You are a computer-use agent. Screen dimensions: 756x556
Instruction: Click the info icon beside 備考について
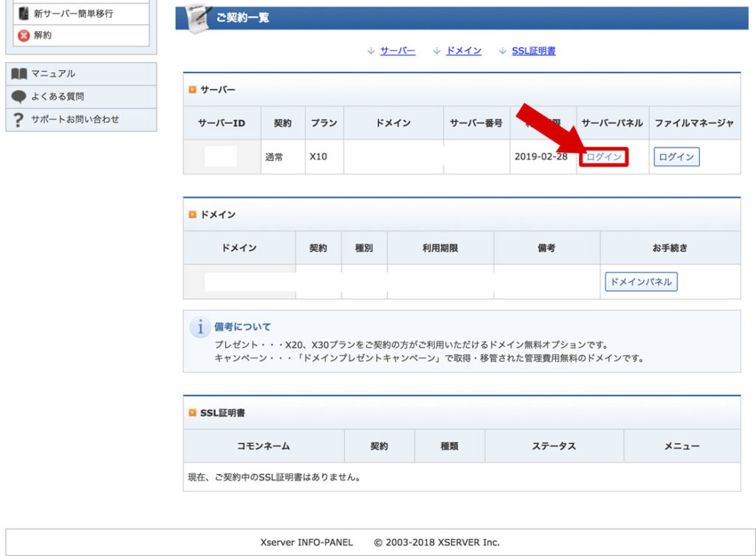point(199,327)
